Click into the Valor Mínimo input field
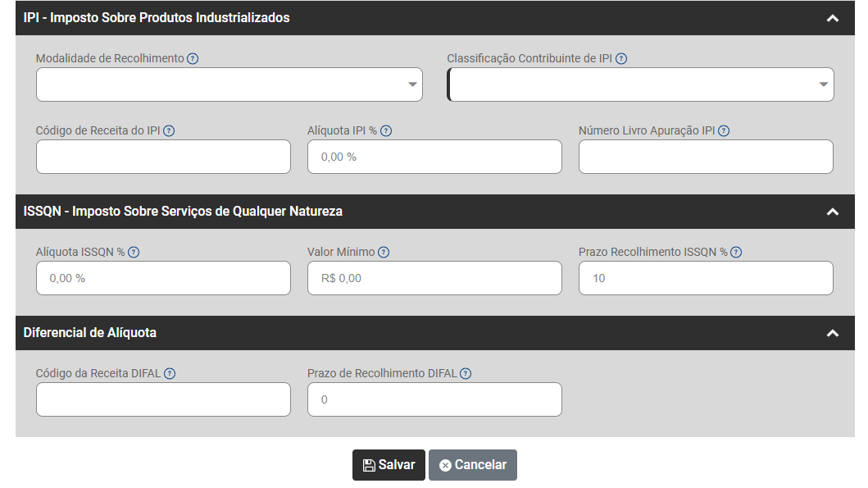Viewport: 868px width, 488px height. pyautogui.click(x=434, y=278)
